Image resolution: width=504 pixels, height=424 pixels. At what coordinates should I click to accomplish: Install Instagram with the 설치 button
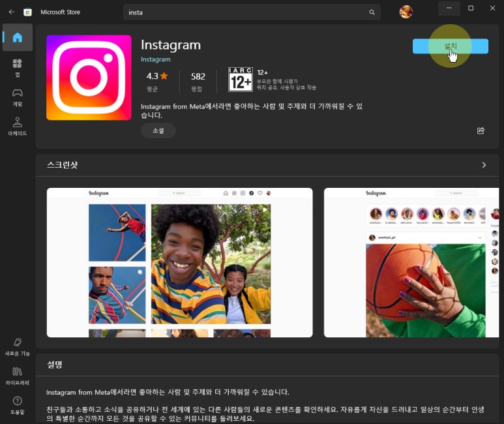(451, 46)
